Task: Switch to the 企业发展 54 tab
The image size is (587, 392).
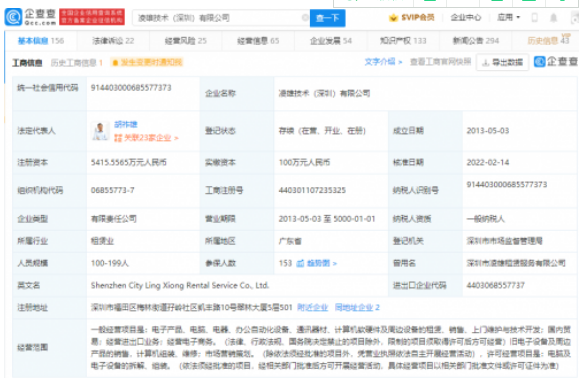Action: click(x=331, y=41)
